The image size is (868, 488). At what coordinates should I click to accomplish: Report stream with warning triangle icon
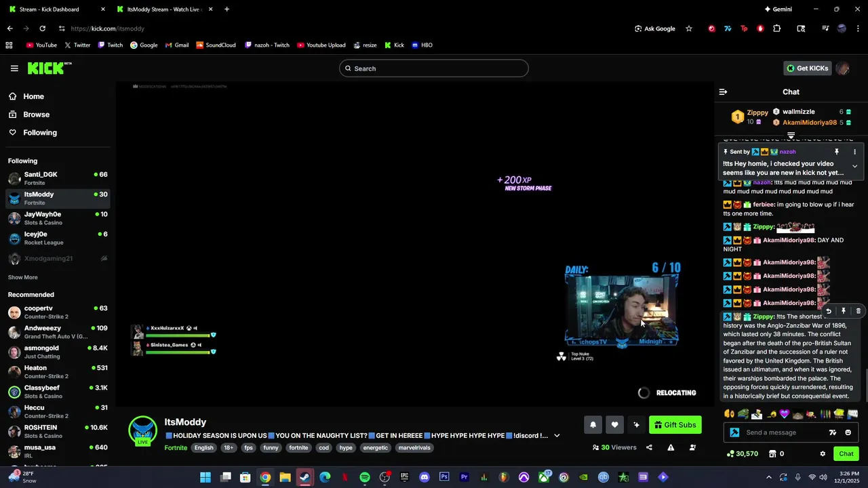[x=671, y=447]
